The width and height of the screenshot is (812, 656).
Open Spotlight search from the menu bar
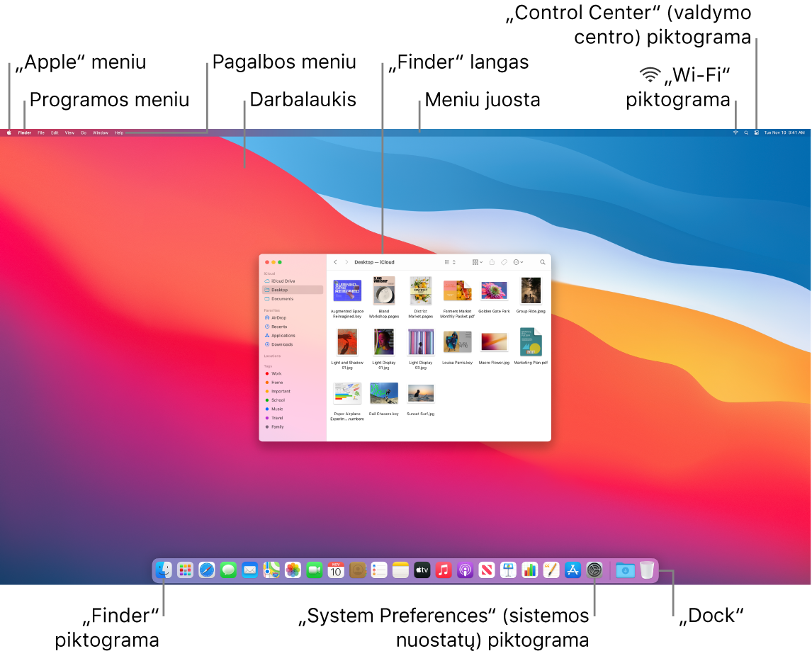click(746, 132)
